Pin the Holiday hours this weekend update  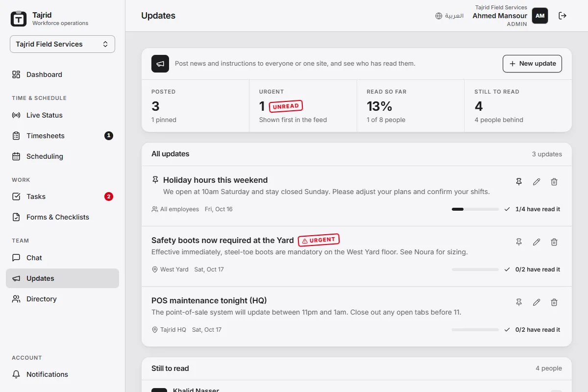click(519, 182)
